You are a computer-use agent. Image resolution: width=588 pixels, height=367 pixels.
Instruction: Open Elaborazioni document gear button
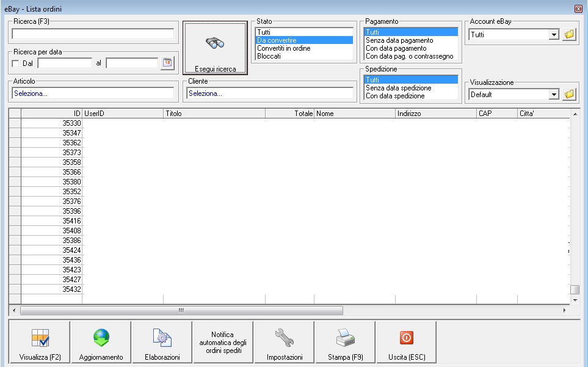tap(162, 342)
